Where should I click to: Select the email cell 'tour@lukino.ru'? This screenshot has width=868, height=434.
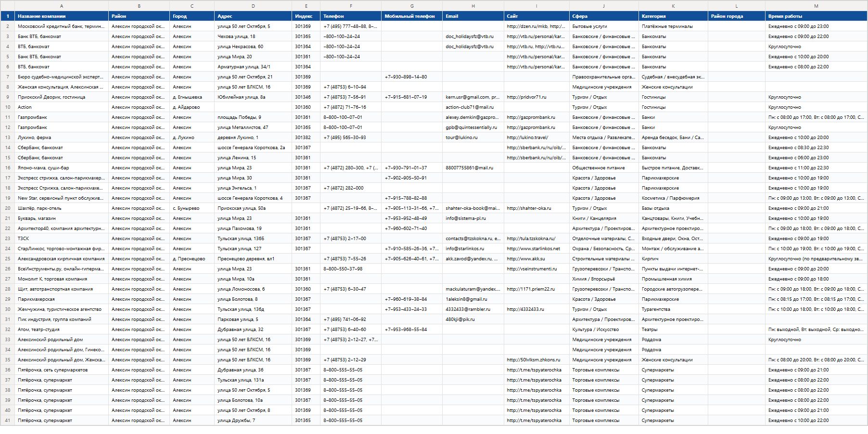point(473,138)
